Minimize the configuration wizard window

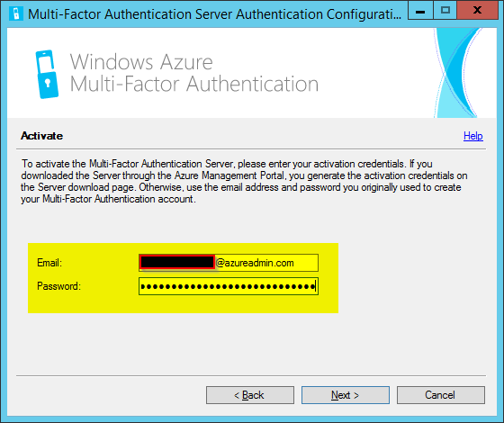(420, 11)
